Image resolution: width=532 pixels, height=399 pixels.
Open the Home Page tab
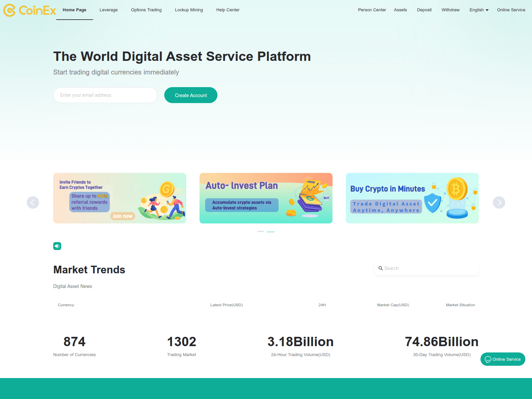click(x=74, y=10)
